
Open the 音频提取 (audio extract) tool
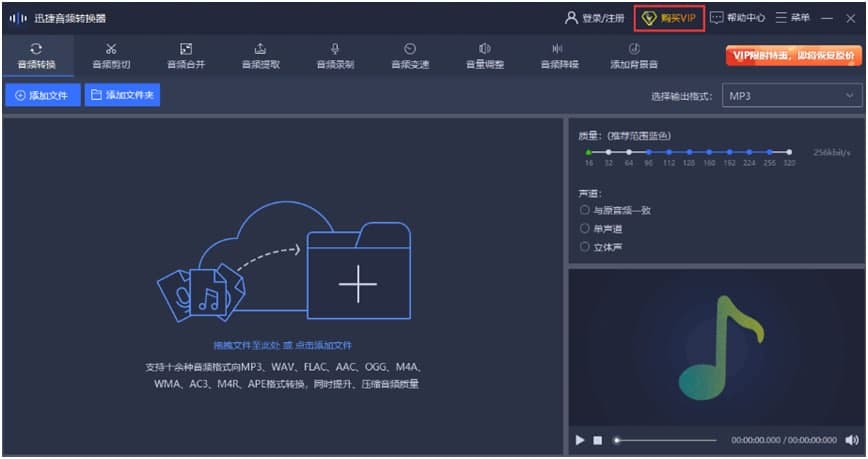(x=260, y=56)
